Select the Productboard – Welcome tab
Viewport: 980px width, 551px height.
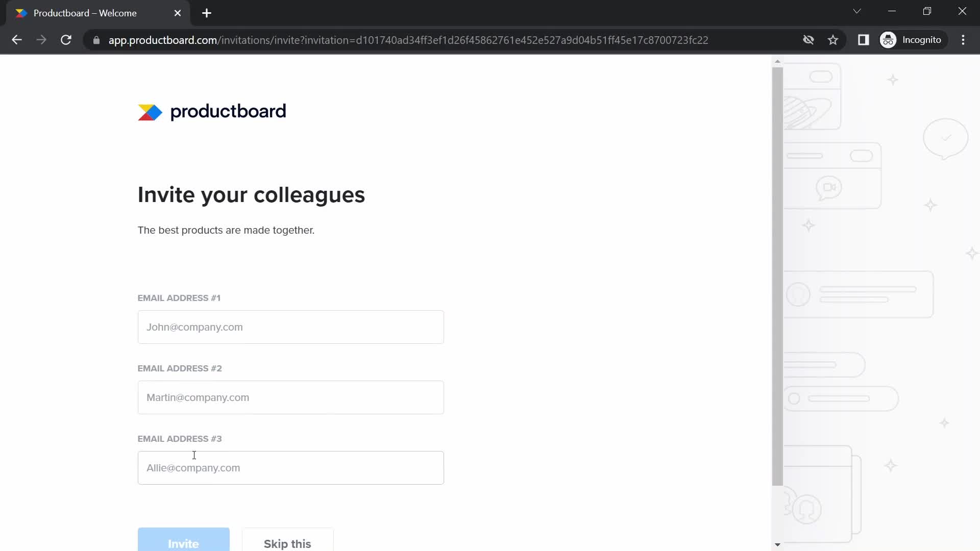(x=97, y=13)
